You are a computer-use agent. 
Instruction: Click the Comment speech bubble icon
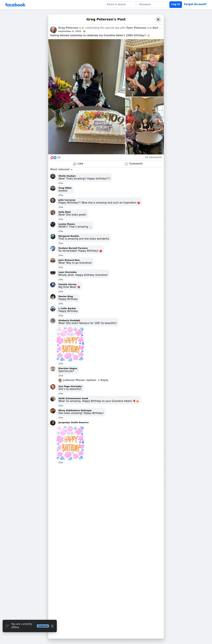(126, 164)
